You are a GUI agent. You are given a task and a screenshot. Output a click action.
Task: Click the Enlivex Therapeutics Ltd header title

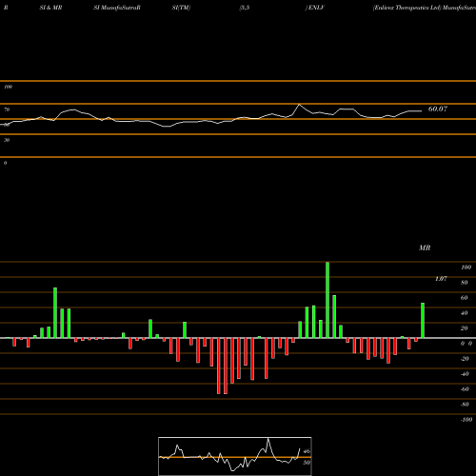coord(407,8)
